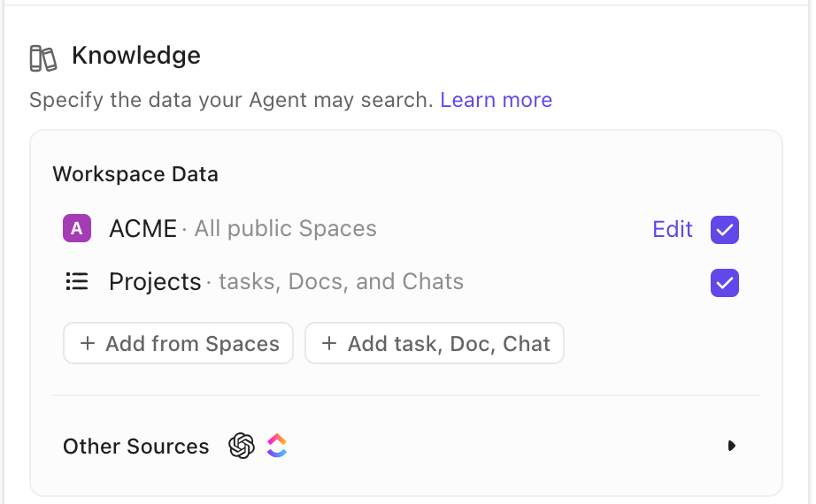The width and height of the screenshot is (816, 504).
Task: Uncheck the Projects checkbox
Action: click(x=724, y=283)
